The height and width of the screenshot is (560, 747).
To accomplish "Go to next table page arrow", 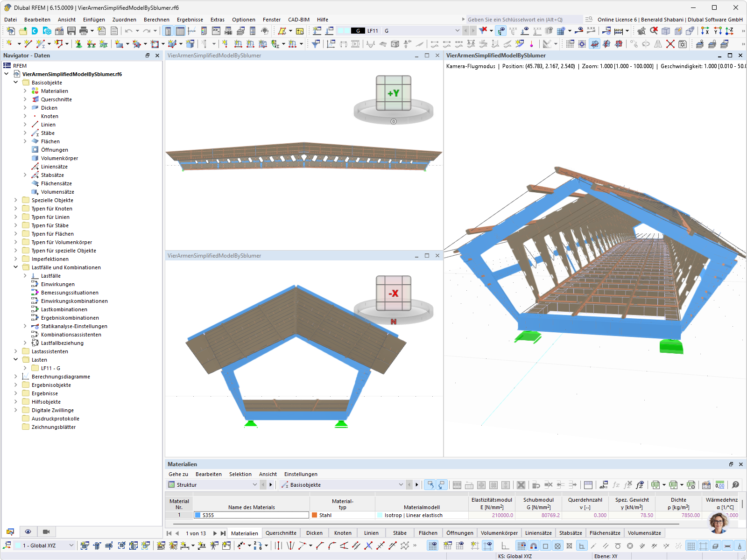I will click(215, 533).
